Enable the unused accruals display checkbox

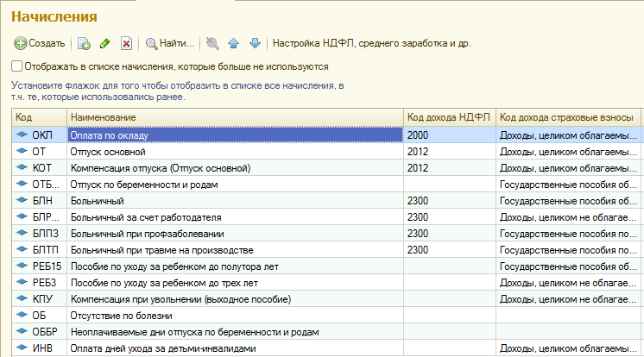(x=17, y=66)
